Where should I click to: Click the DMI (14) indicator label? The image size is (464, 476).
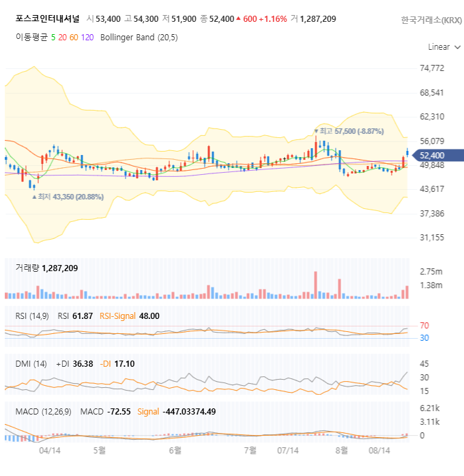point(31,364)
